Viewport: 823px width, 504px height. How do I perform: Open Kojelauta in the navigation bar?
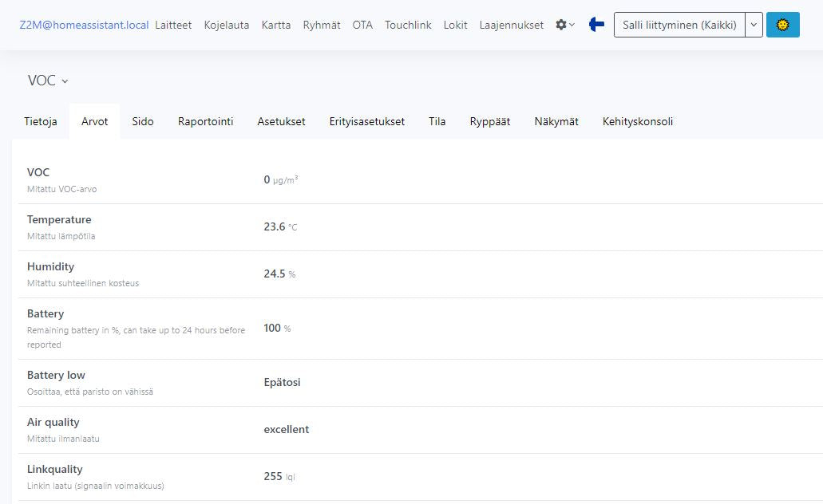pyautogui.click(x=227, y=25)
